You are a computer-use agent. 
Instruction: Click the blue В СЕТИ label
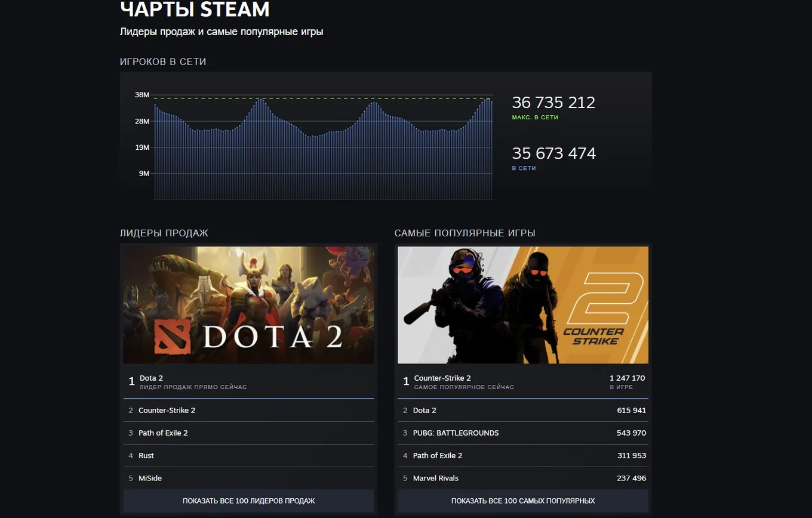tap(524, 168)
